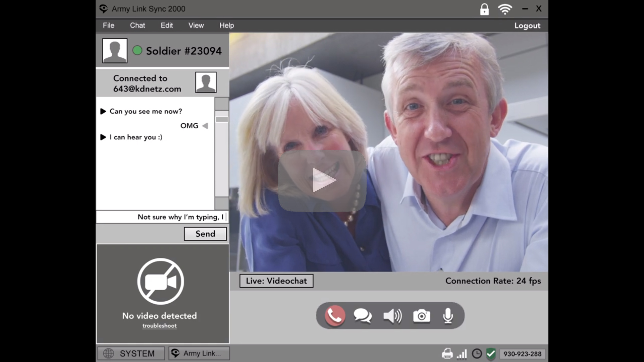Screen dimensions: 644x362
Task: Click the clock icon in status bar
Action: point(477,354)
